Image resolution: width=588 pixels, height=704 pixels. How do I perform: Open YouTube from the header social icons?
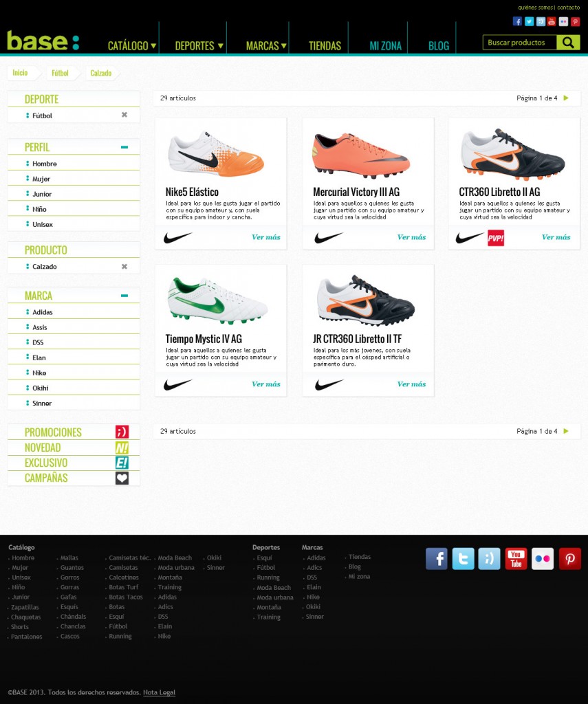tap(552, 21)
